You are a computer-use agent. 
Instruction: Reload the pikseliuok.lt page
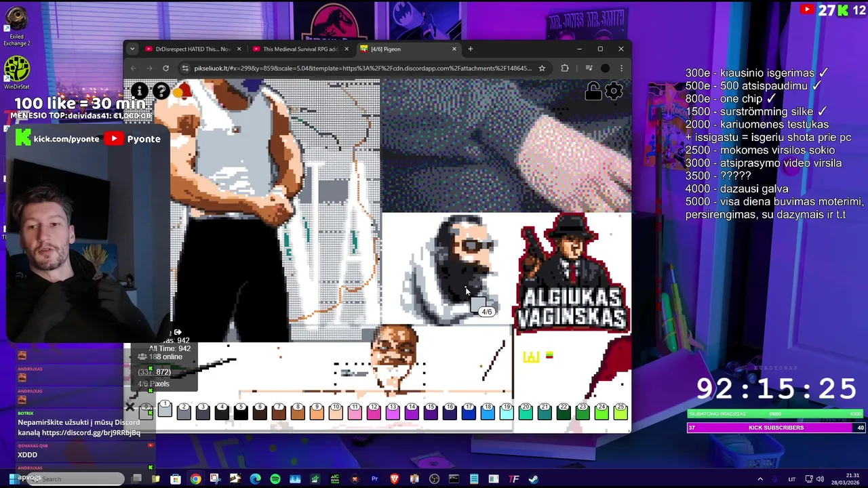pyautogui.click(x=165, y=68)
